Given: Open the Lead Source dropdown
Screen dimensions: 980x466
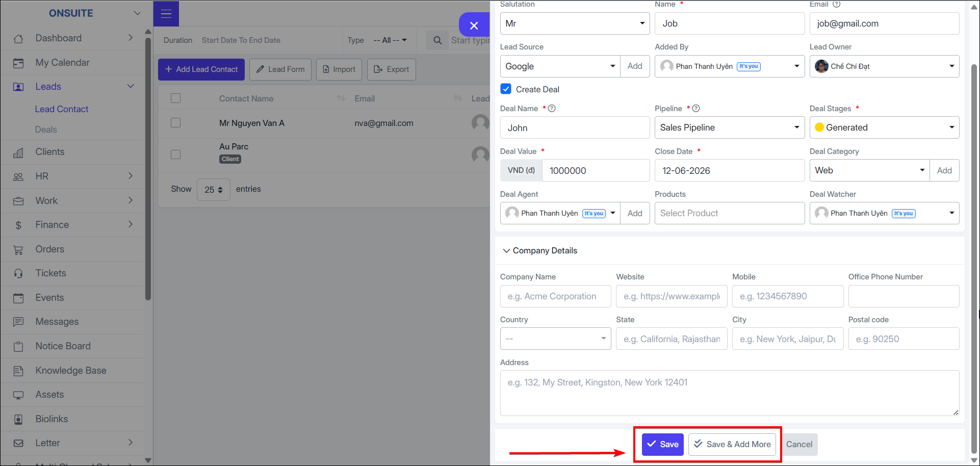Looking at the screenshot, I should pos(560,66).
